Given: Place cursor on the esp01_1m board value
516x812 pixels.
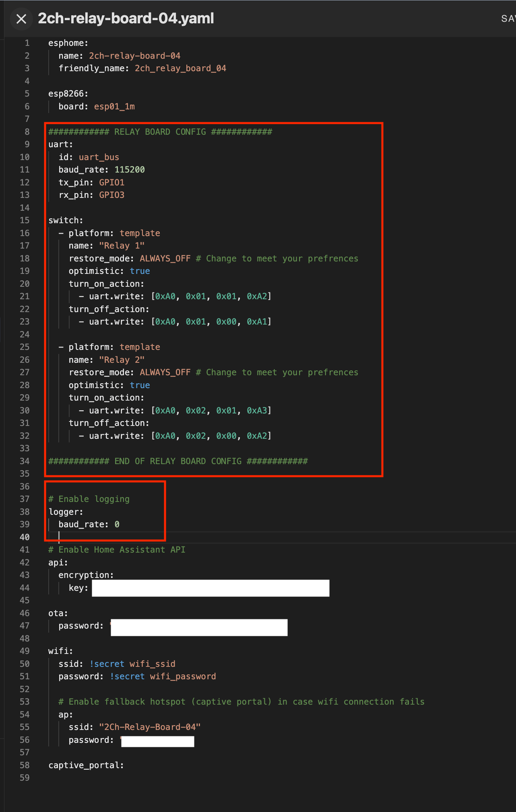Looking at the screenshot, I should coord(114,107).
